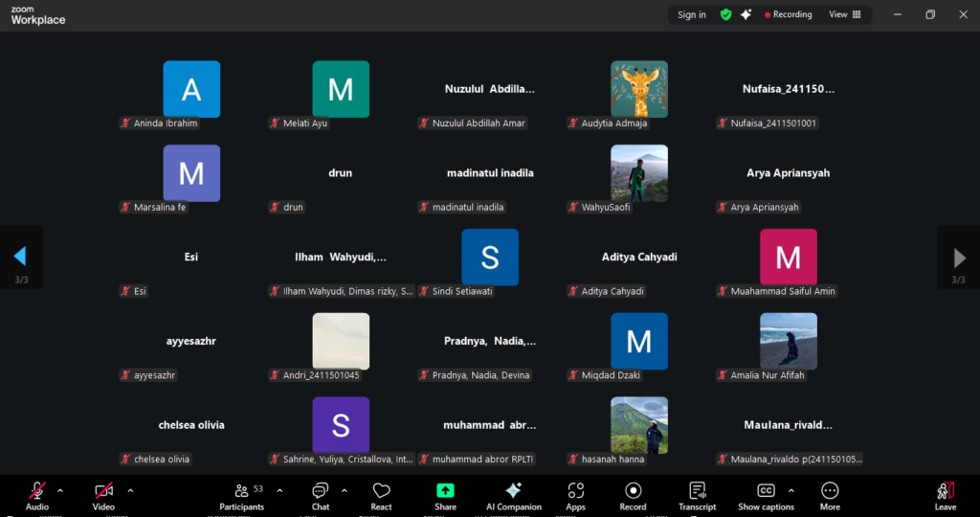Leave the meeting

coord(945,495)
